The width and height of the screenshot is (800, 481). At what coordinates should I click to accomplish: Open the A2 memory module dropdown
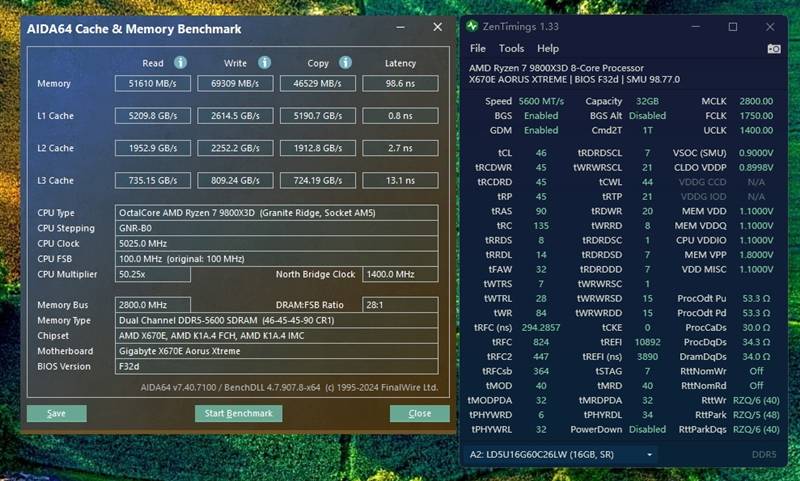click(x=560, y=454)
